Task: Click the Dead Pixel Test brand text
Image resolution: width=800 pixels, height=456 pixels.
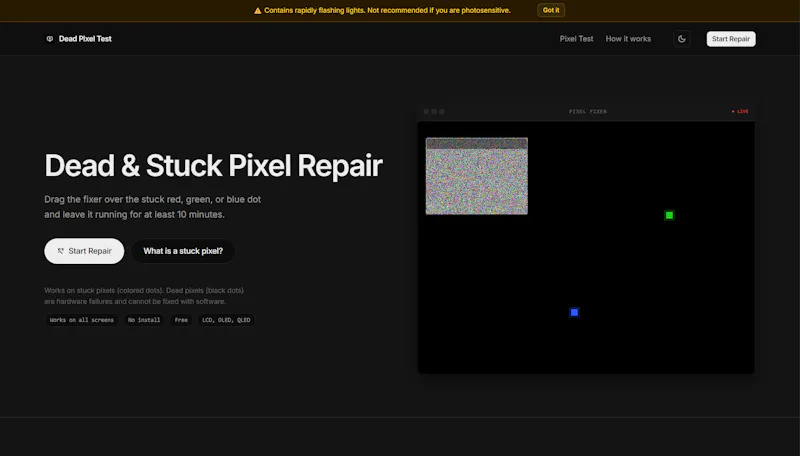Action: point(85,39)
